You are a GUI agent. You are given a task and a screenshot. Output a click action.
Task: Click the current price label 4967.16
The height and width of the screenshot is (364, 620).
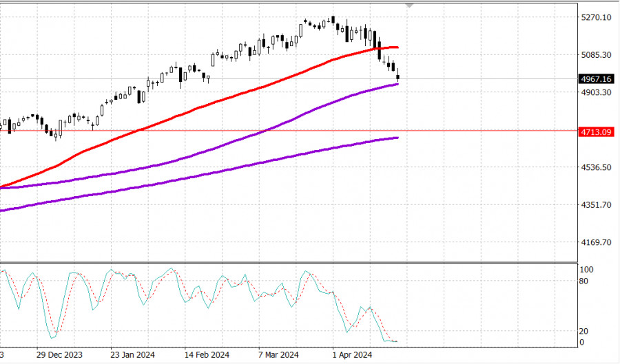coord(597,79)
